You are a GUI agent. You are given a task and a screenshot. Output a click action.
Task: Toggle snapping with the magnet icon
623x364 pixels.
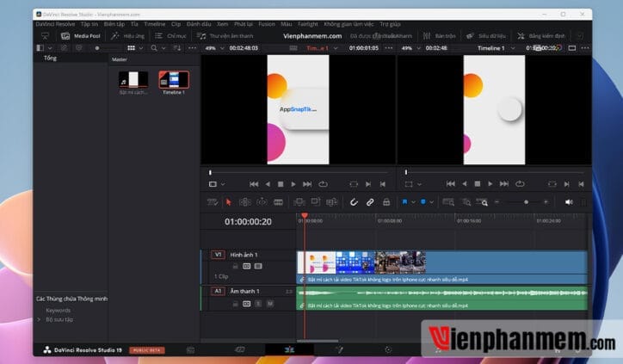coord(354,202)
